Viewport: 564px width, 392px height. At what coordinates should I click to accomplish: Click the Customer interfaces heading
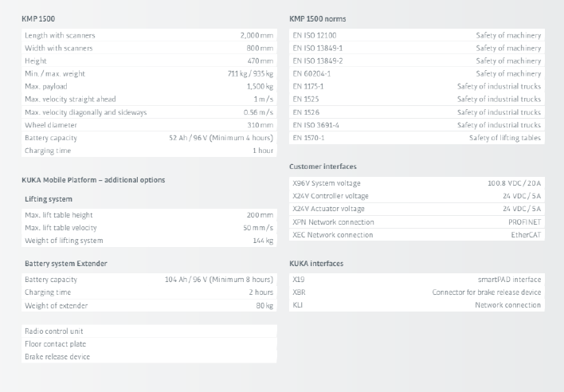(323, 167)
